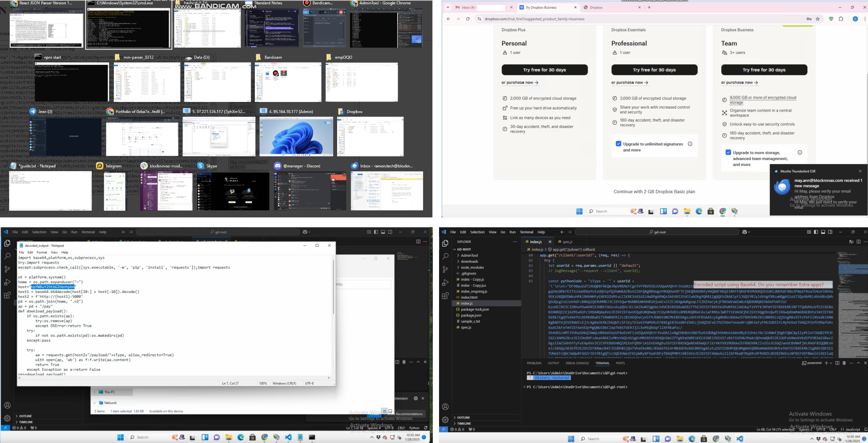Expand the node_modules folder
The width and height of the screenshot is (868, 443).
pyautogui.click(x=472, y=267)
